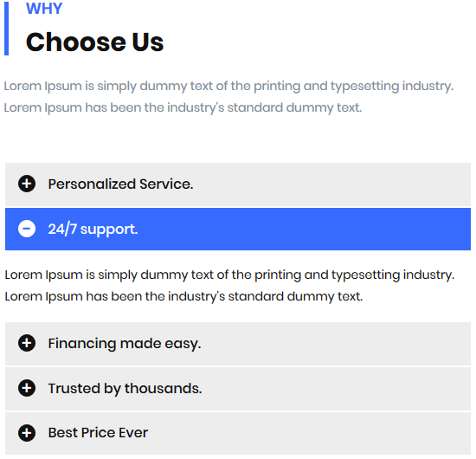Click the plus icon beside Personalized Service
This screenshot has width=476, height=459.
27,184
